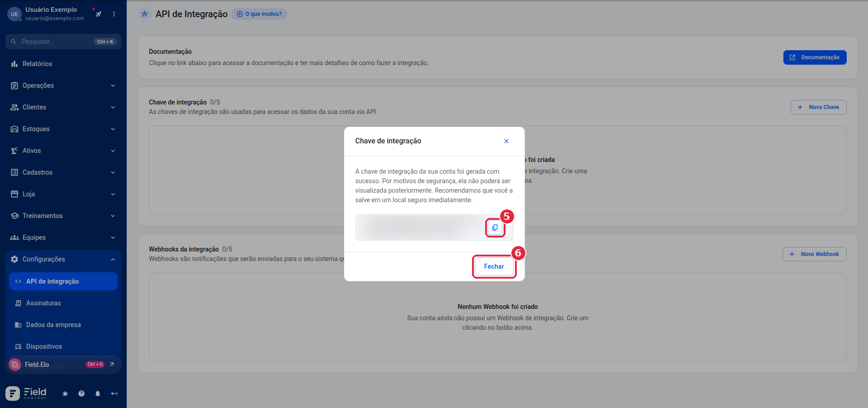Copy the integration key to clipboard
The height and width of the screenshot is (408, 868).
coord(495,228)
